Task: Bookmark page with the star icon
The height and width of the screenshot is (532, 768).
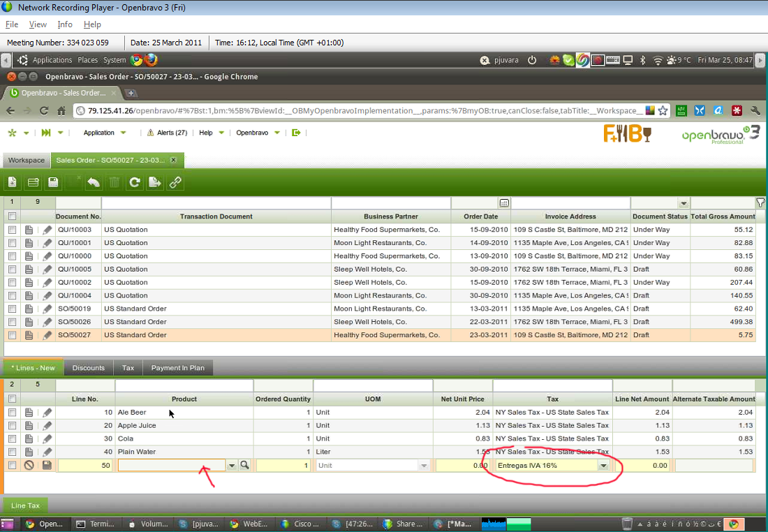Action: 663,111
